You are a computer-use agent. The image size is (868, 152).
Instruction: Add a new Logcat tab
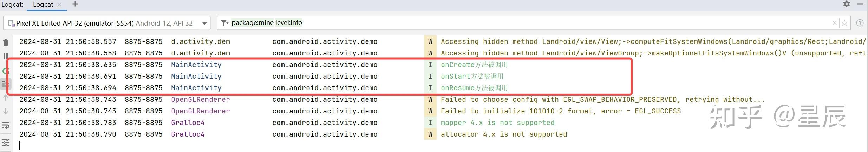click(x=75, y=4)
